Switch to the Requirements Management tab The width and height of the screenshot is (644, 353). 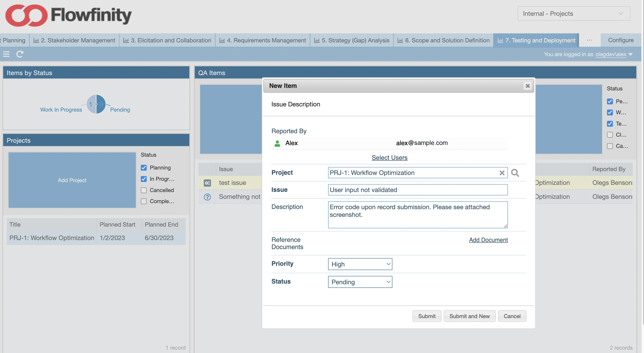tap(262, 40)
